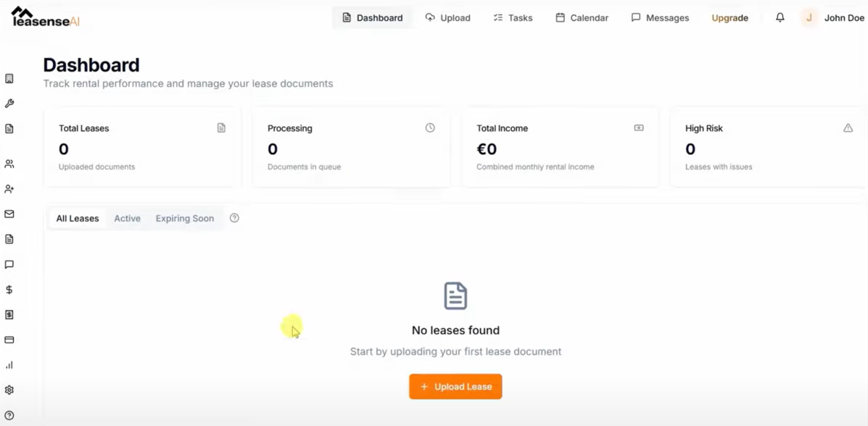
Task: View the analytics bar chart icon in sidebar
Action: [9, 364]
